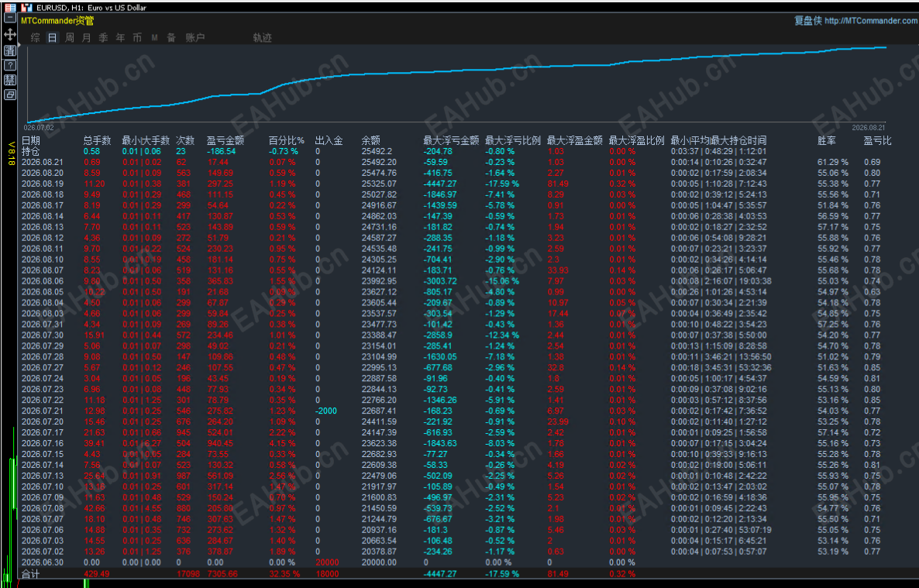The image size is (919, 588).
Task: Click the 出入金 column header
Action: pos(329,140)
